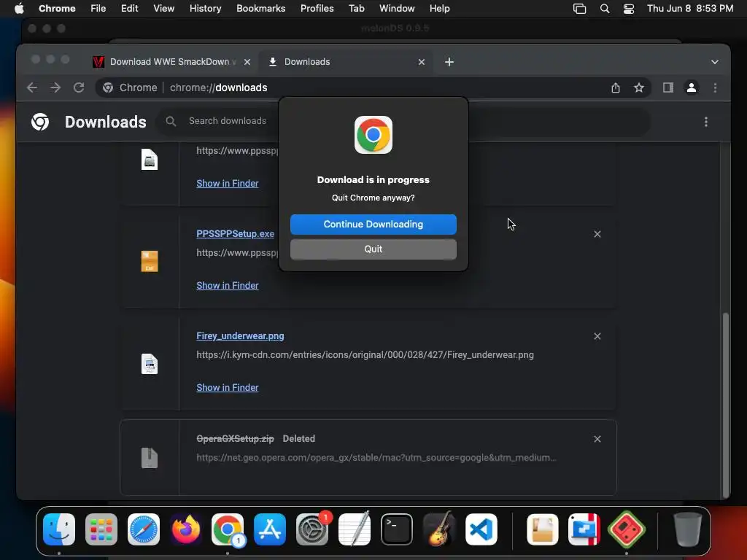Click the share page icon
The width and height of the screenshot is (747, 560).
click(616, 87)
